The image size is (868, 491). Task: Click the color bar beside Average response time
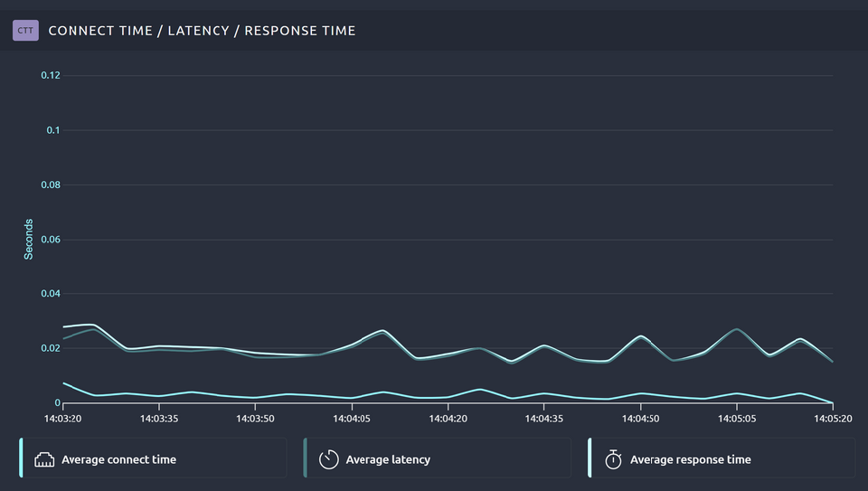coord(590,458)
